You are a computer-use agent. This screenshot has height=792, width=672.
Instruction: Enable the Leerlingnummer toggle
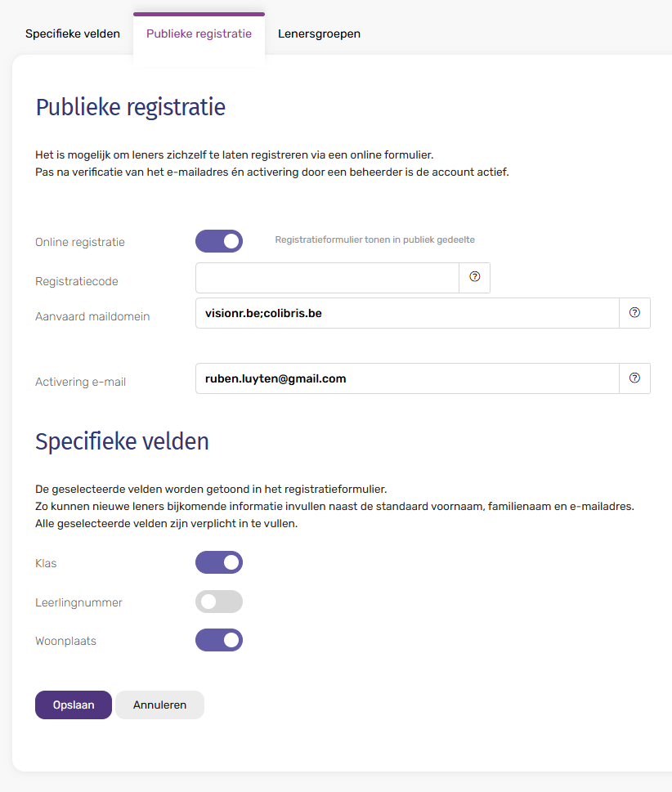click(x=219, y=602)
